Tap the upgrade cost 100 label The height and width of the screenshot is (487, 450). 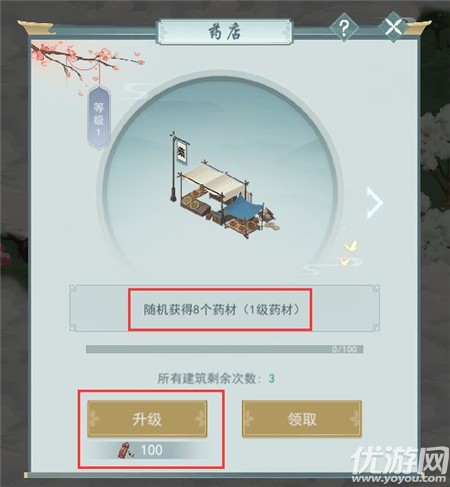pos(152,450)
